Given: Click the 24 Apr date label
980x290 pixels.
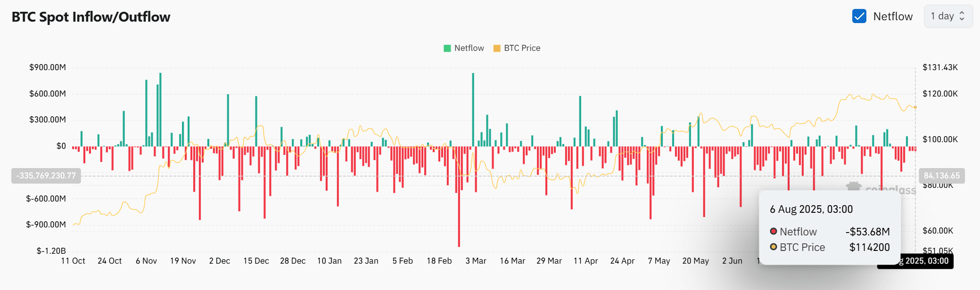Looking at the screenshot, I should 622,261.
